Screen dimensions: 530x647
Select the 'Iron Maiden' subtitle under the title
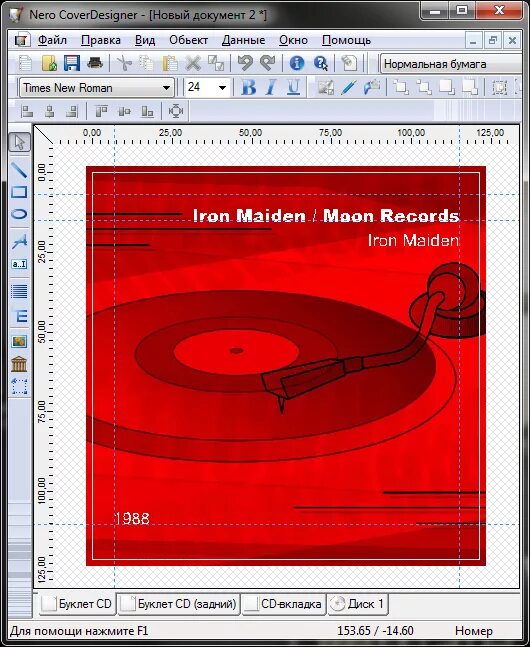(x=413, y=240)
